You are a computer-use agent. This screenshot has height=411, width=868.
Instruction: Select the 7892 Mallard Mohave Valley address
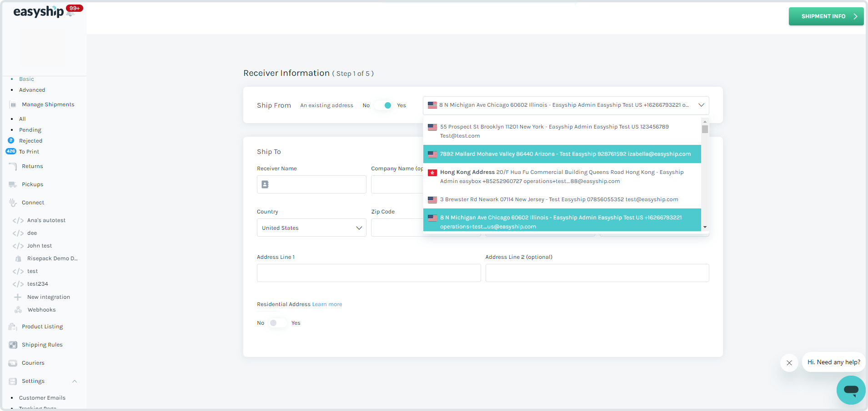[562, 154]
